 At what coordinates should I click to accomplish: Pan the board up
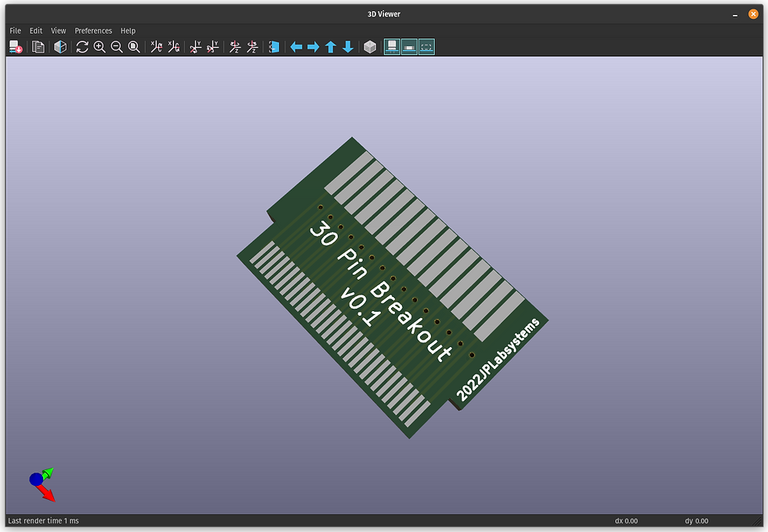click(331, 47)
